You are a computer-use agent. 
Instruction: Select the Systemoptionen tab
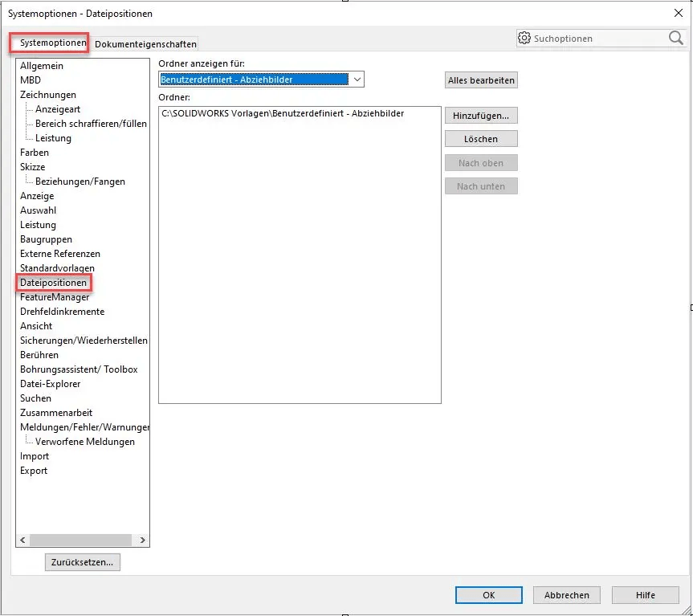point(53,43)
